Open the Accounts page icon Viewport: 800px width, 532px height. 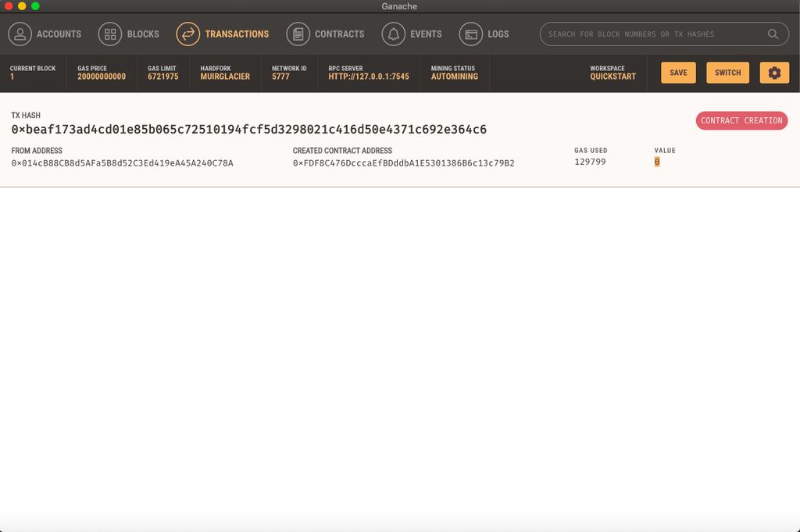(20, 34)
